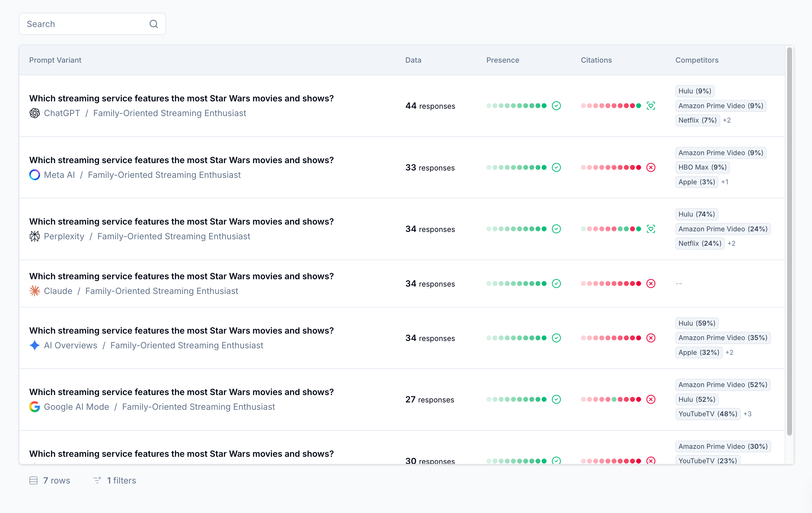Click the ChatGPT logo icon
Viewport: 812px width, 513px height.
34,113
